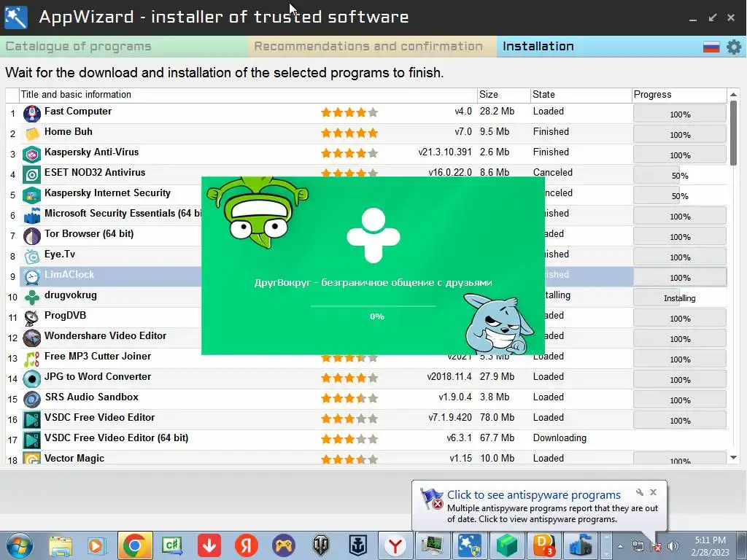Select the LimAClock row title

click(69, 274)
